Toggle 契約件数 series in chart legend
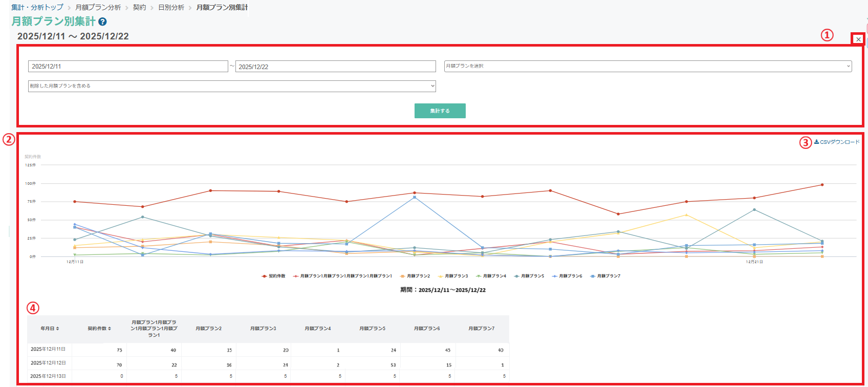The height and width of the screenshot is (387, 868). point(273,276)
